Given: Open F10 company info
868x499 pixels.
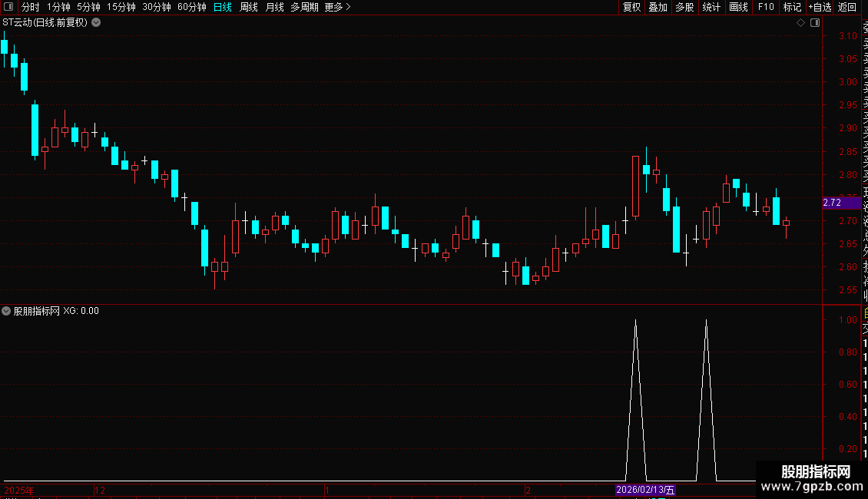Looking at the screenshot, I should tap(766, 7).
